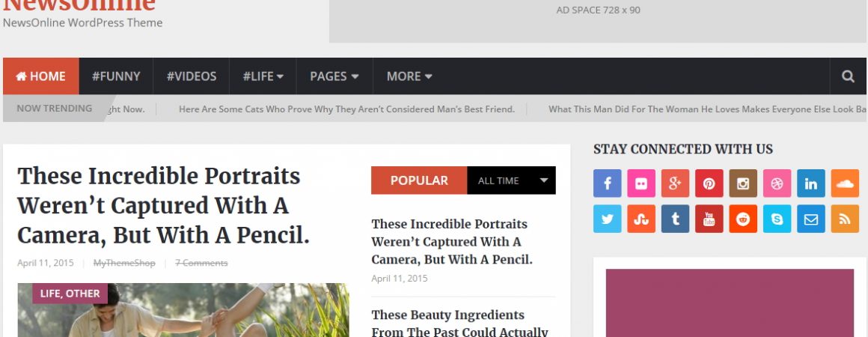Open the Flickr social icon
Screen dimensions: 868x337
641,183
